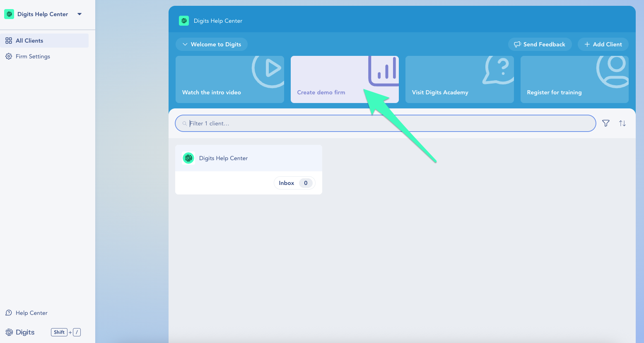The height and width of the screenshot is (343, 644).
Task: Collapse the Welcome to Digits section
Action: click(212, 44)
